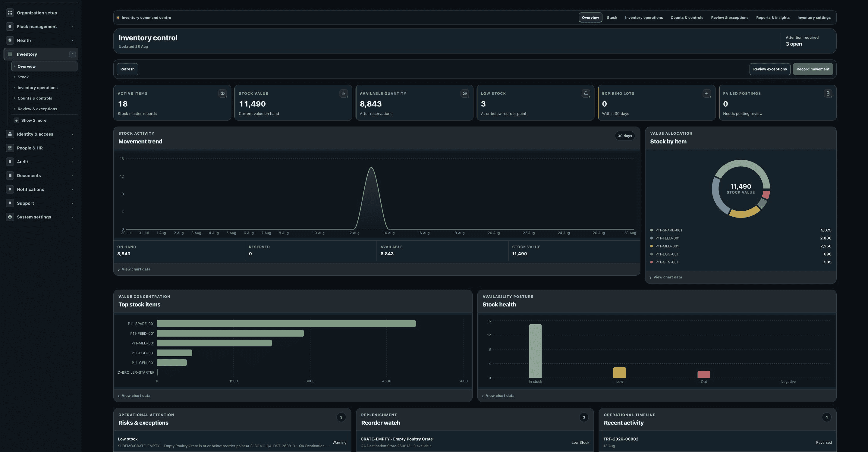868x452 pixels.
Task: Click the P11-GEN-001 red legend dot
Action: tap(651, 262)
